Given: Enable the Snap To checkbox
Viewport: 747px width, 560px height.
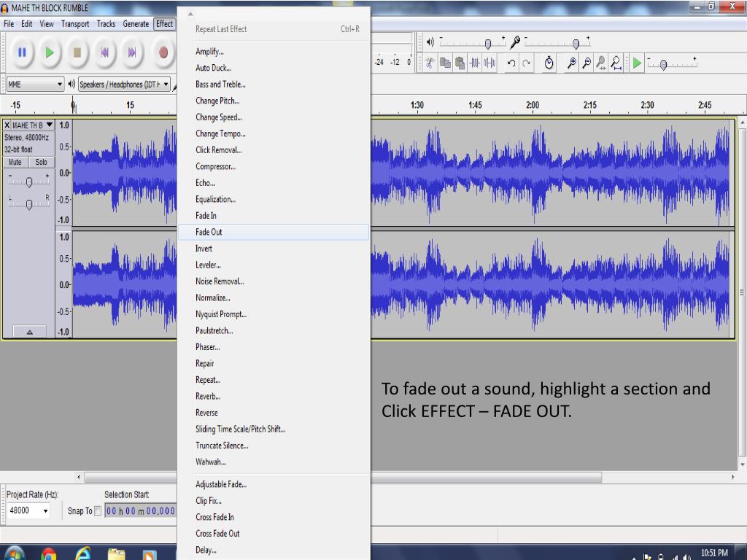Looking at the screenshot, I should 98,511.
